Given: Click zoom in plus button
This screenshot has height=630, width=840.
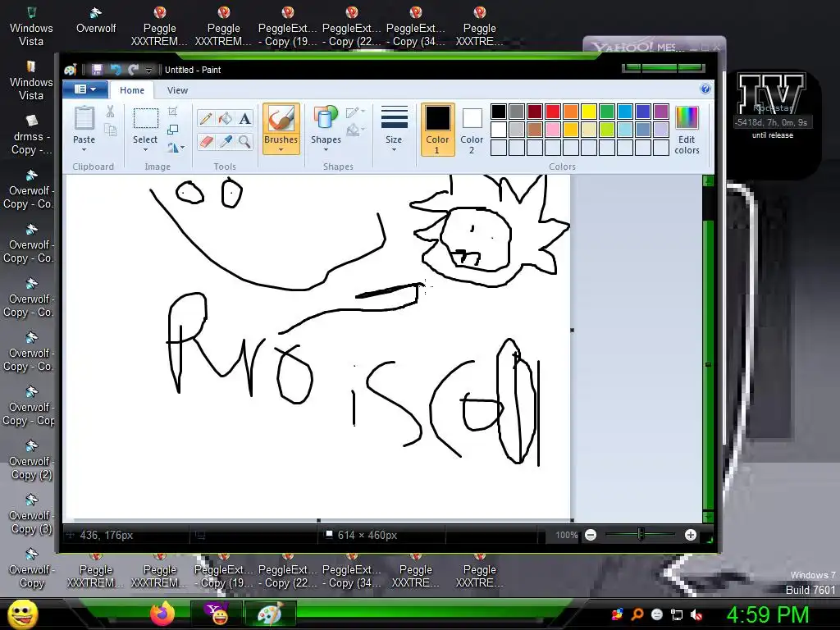Looking at the screenshot, I should click(x=690, y=535).
